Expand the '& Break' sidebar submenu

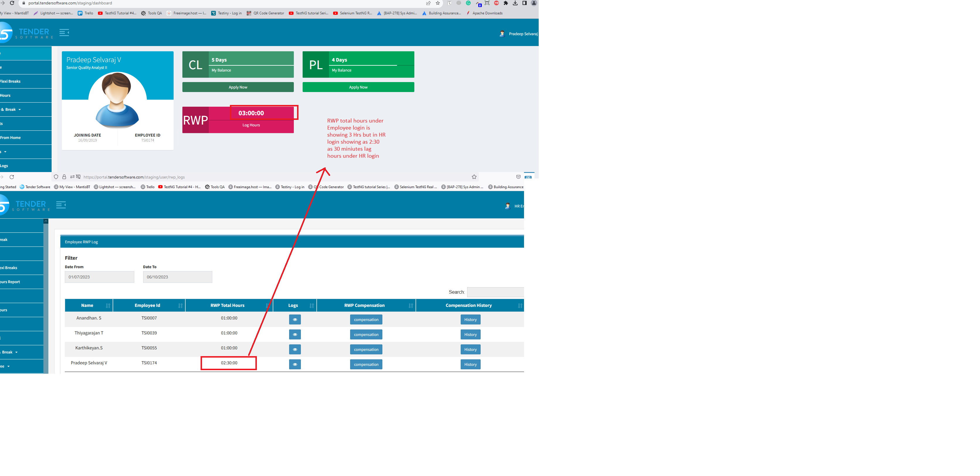click(x=11, y=110)
